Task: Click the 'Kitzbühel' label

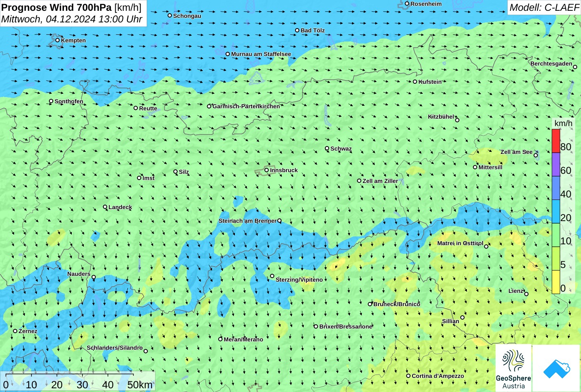Action: pyautogui.click(x=441, y=117)
